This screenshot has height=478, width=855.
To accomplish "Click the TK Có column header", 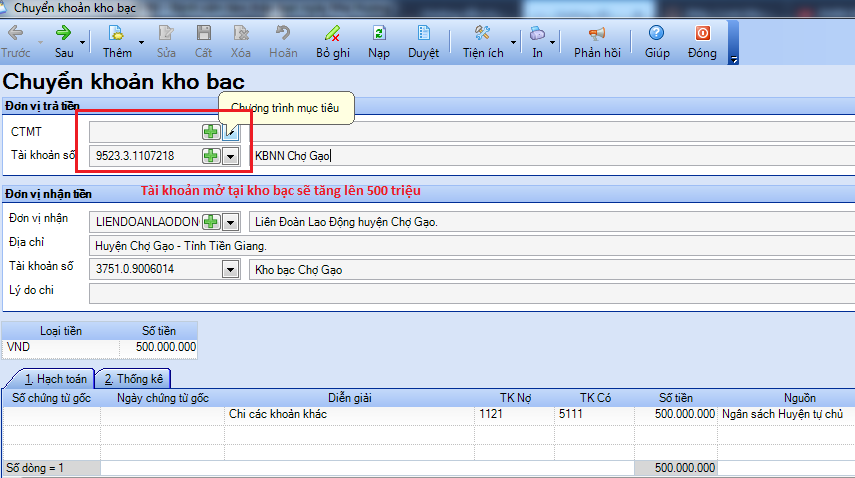I will pyautogui.click(x=595, y=398).
